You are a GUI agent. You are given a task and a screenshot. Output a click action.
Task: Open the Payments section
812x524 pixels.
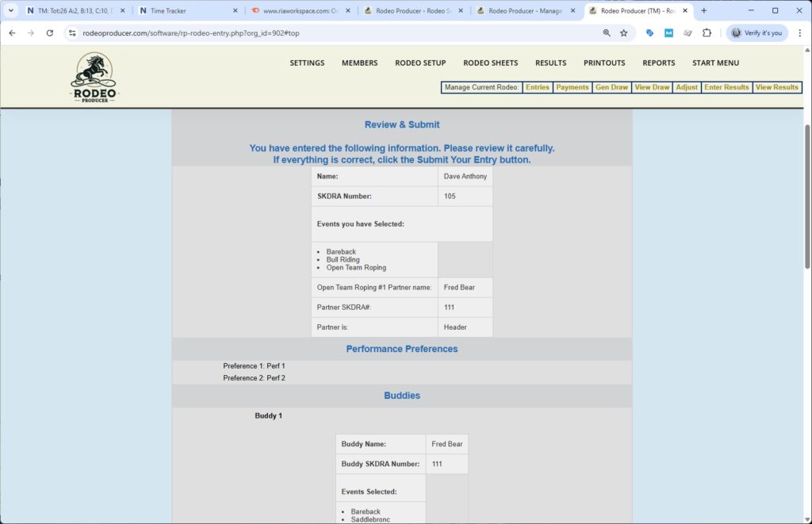572,87
